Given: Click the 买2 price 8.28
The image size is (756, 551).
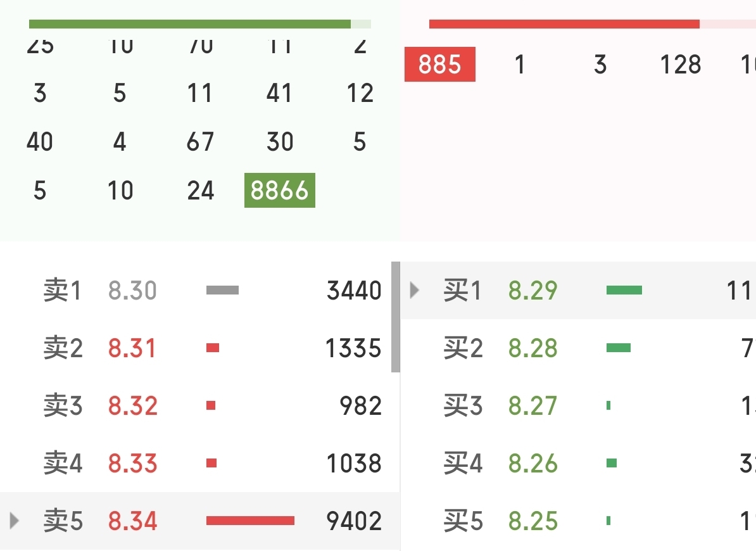Looking at the screenshot, I should coord(532,348).
